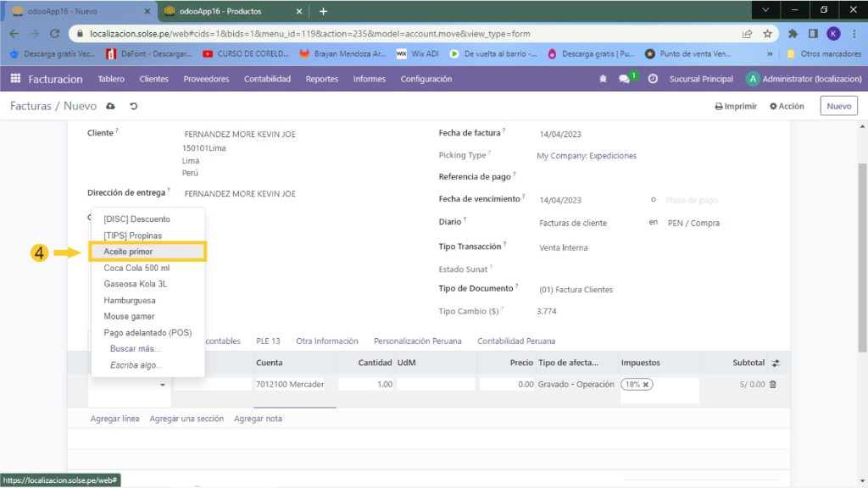Image resolution: width=868 pixels, height=488 pixels.
Task: Switch to the Otra Información tab
Action: click(x=326, y=341)
